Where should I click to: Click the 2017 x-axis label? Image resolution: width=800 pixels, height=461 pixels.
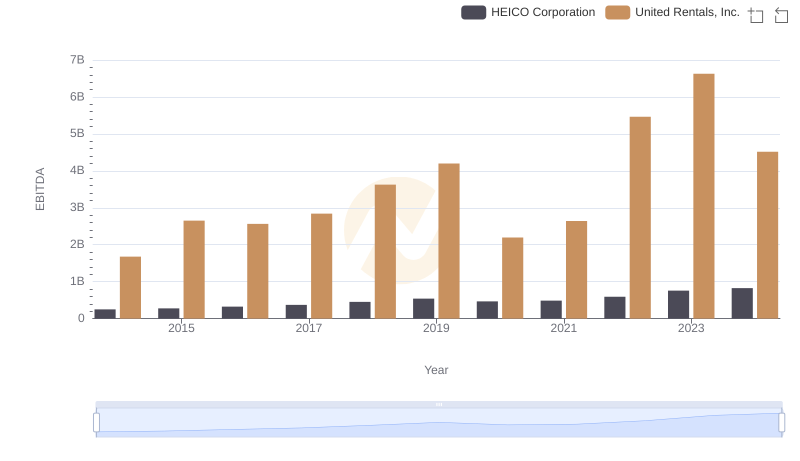click(x=309, y=328)
